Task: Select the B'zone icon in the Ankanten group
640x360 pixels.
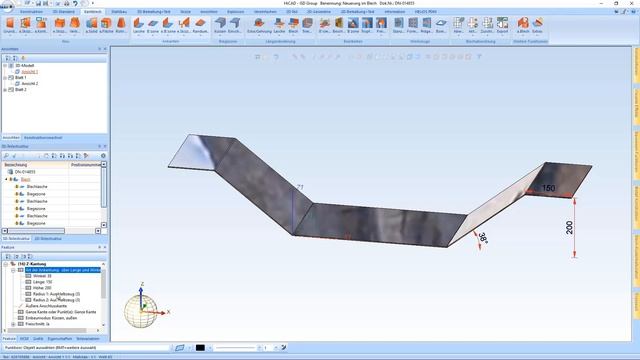Action: coord(153,23)
